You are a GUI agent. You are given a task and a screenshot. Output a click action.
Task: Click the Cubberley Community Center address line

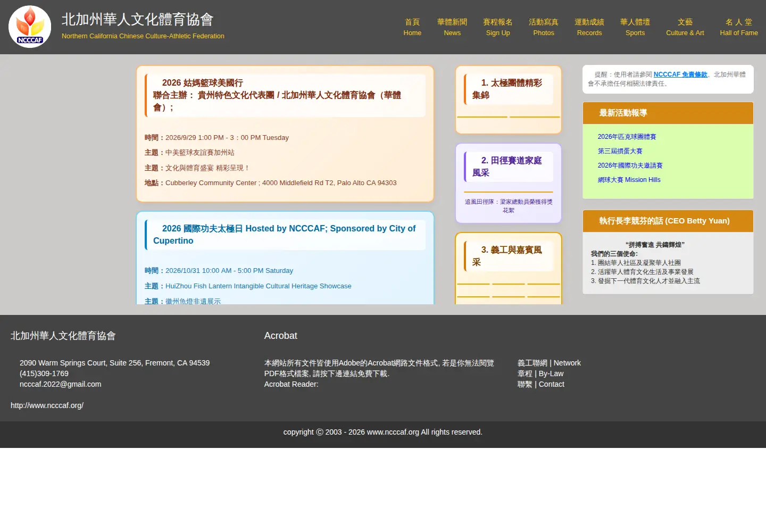click(271, 183)
